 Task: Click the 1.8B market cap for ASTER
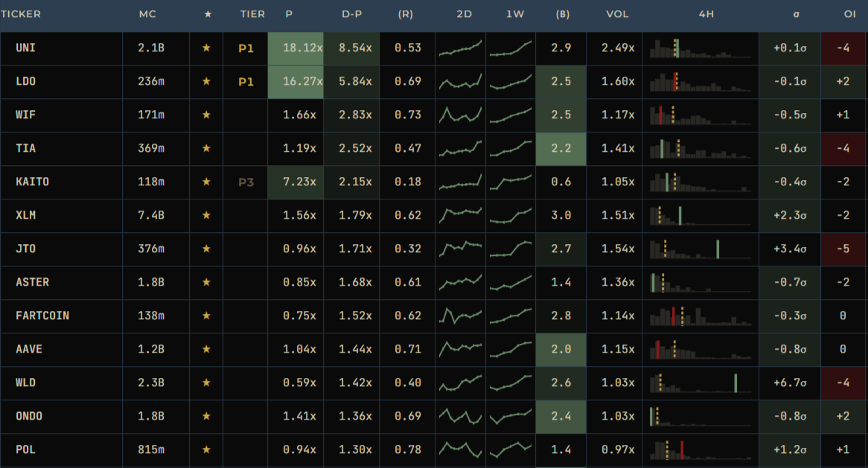151,282
